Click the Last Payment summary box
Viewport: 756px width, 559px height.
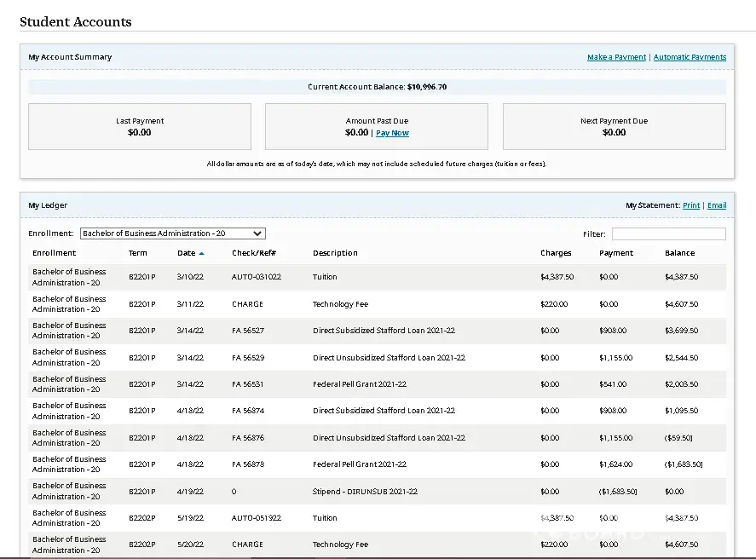pos(140,127)
